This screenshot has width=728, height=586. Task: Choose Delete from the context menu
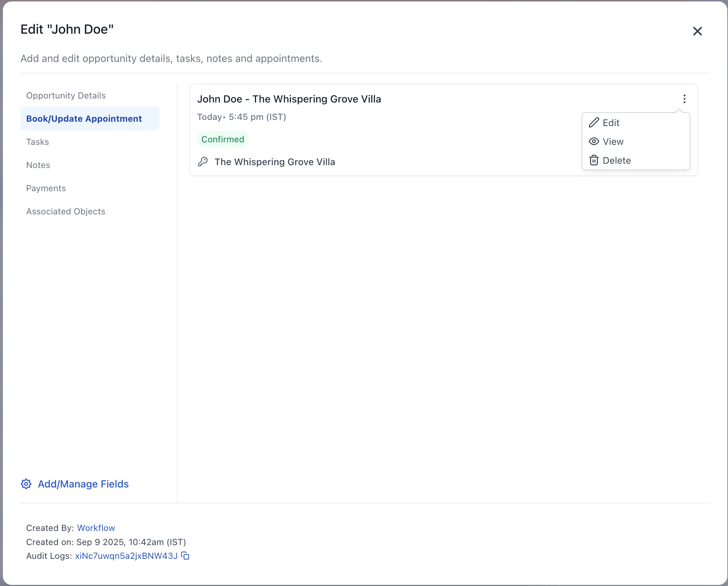(617, 160)
